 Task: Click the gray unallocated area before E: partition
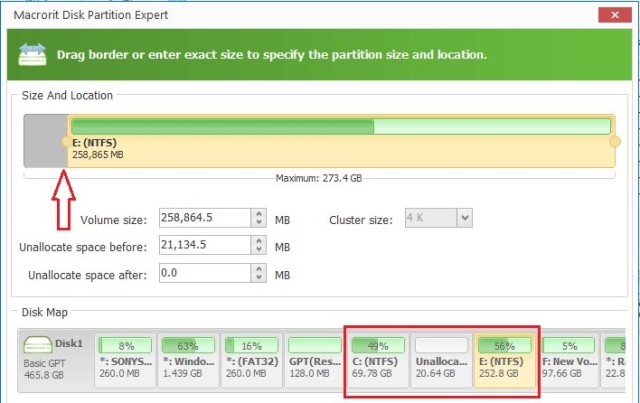(x=46, y=141)
